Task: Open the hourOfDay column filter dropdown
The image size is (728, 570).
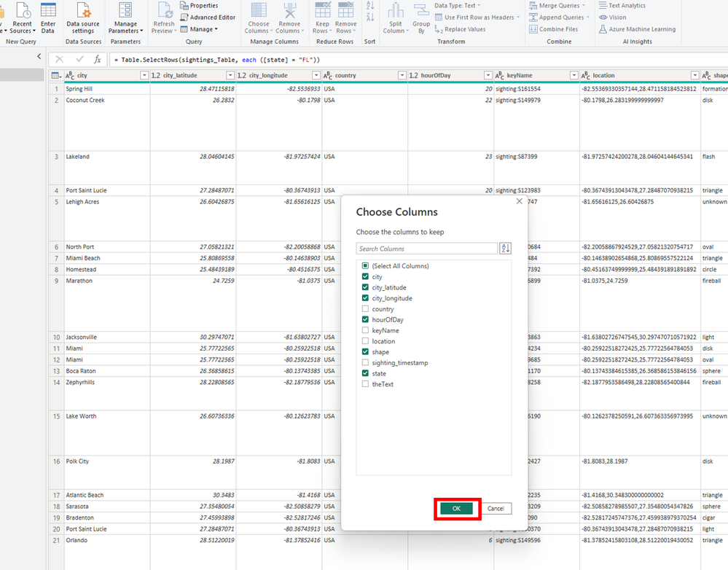Action: 488,75
